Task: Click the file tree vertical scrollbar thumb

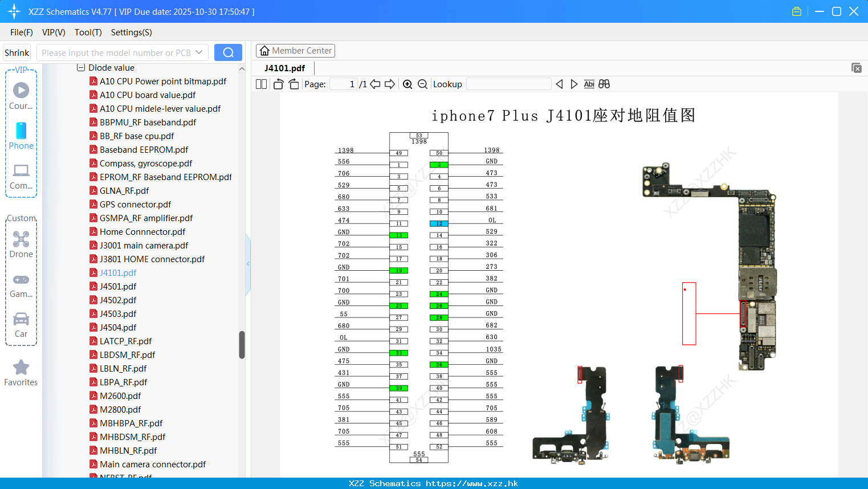Action: (242, 345)
